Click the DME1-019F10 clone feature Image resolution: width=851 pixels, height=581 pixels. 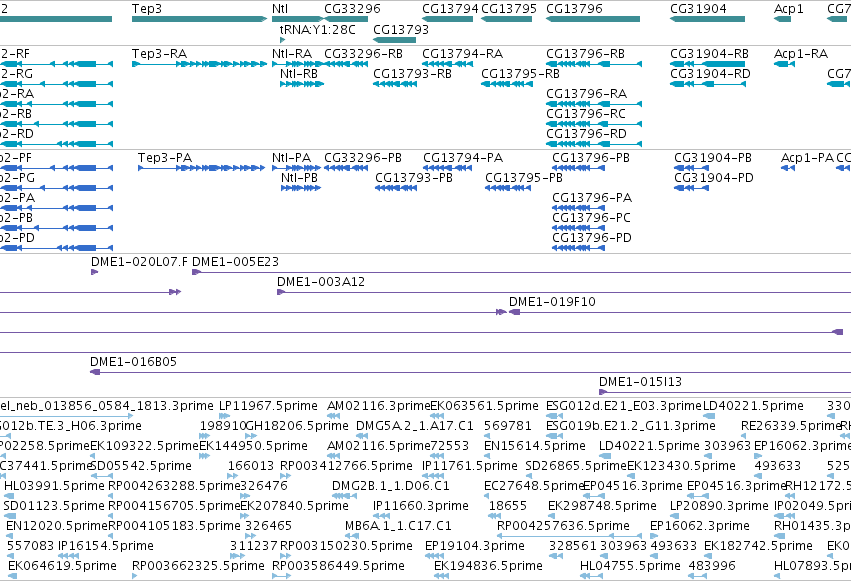tap(680, 312)
